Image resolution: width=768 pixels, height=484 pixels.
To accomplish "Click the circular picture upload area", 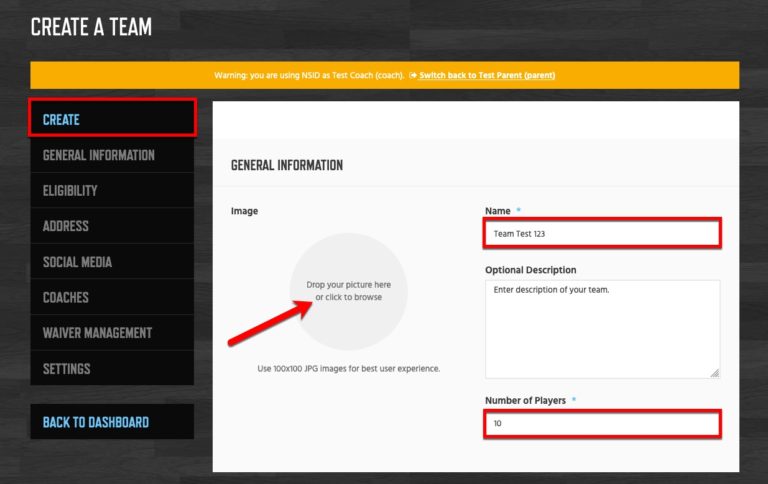I will tap(348, 291).
